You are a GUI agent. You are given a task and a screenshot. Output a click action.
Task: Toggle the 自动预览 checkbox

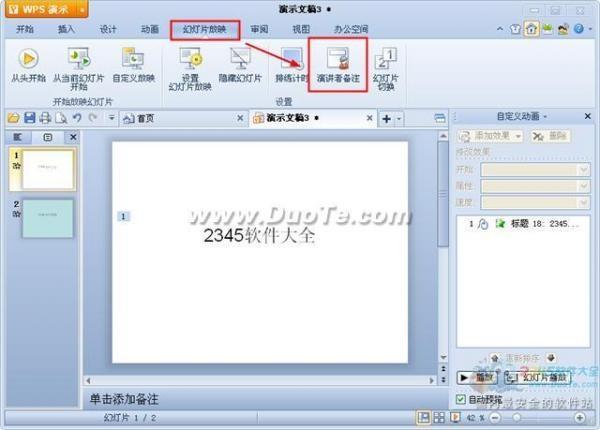459,399
